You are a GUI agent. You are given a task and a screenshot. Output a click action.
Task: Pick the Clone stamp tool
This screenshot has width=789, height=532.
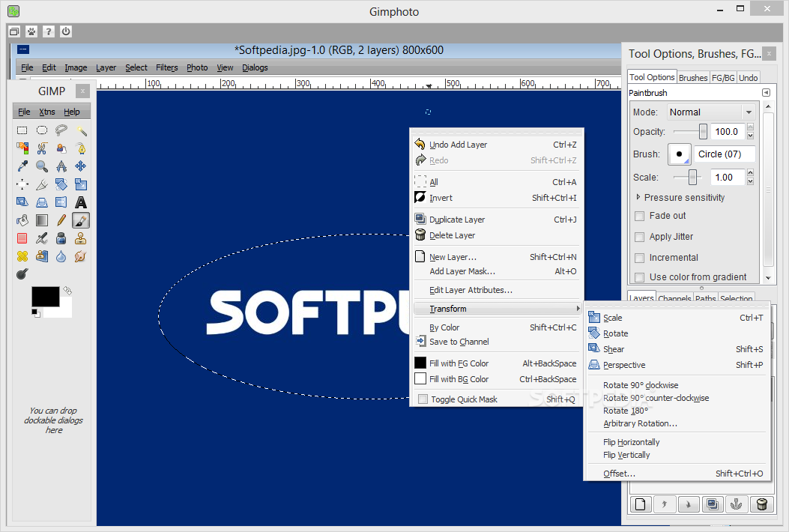pyautogui.click(x=81, y=238)
